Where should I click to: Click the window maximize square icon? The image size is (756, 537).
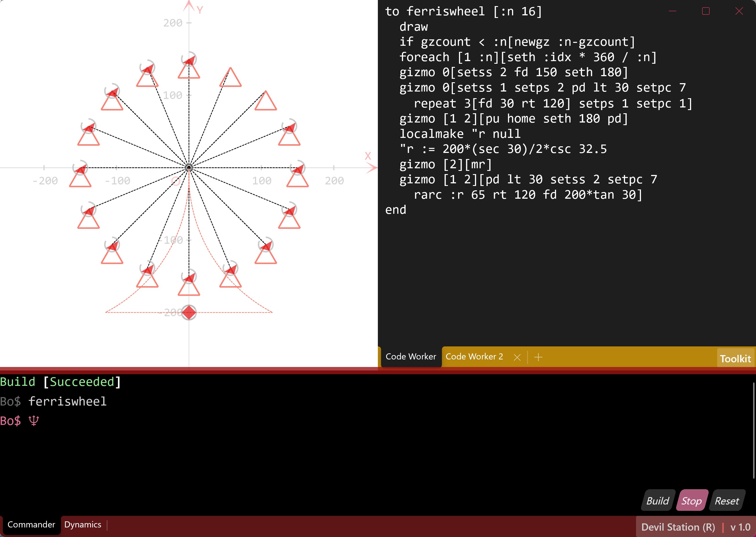click(x=706, y=11)
